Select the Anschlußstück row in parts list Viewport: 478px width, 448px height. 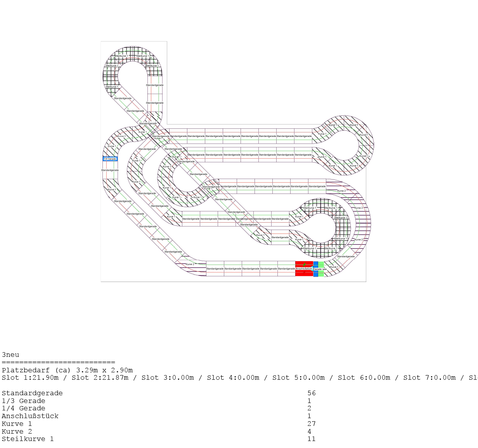click(x=30, y=416)
